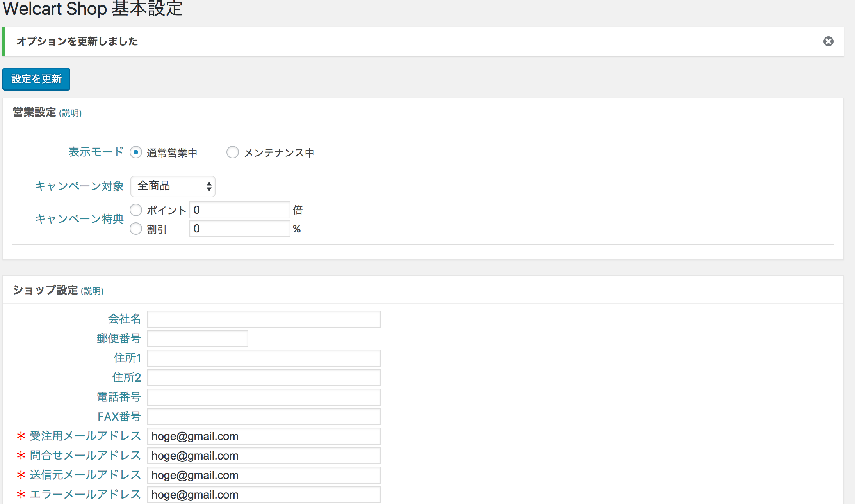Viewport: 855px width, 504px height.
Task: Select メンテナンス中 display mode
Action: tap(233, 152)
